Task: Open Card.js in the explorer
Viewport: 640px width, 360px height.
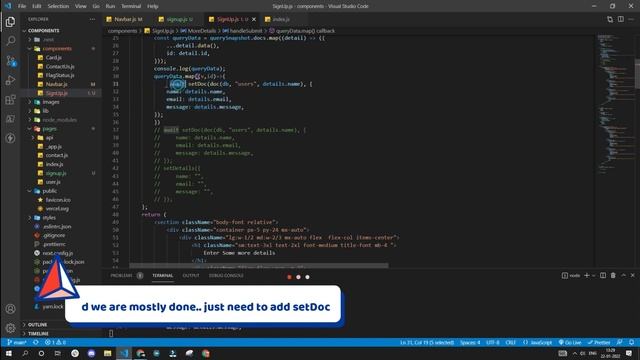Action: tap(53, 58)
